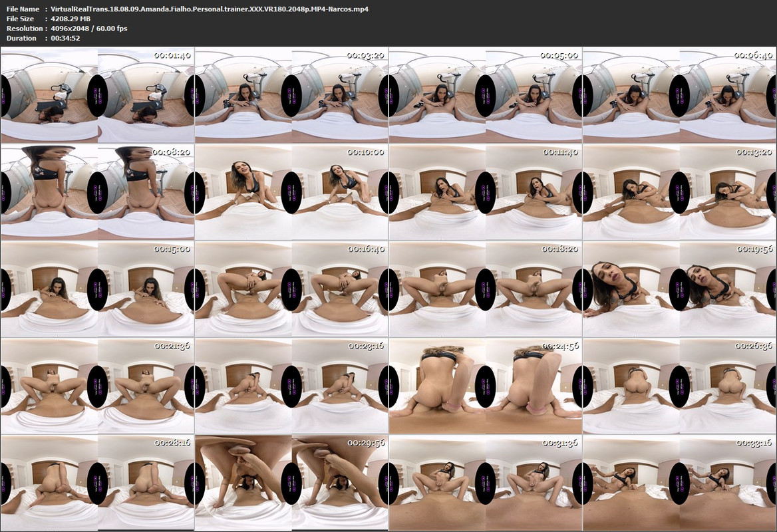
Task: Open the frame stamped 00:10:00
Action: [291, 192]
